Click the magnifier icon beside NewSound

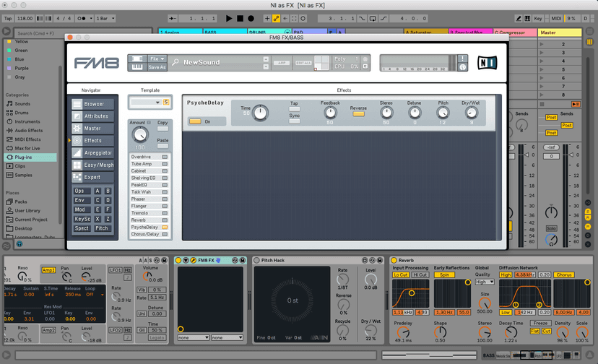click(175, 62)
